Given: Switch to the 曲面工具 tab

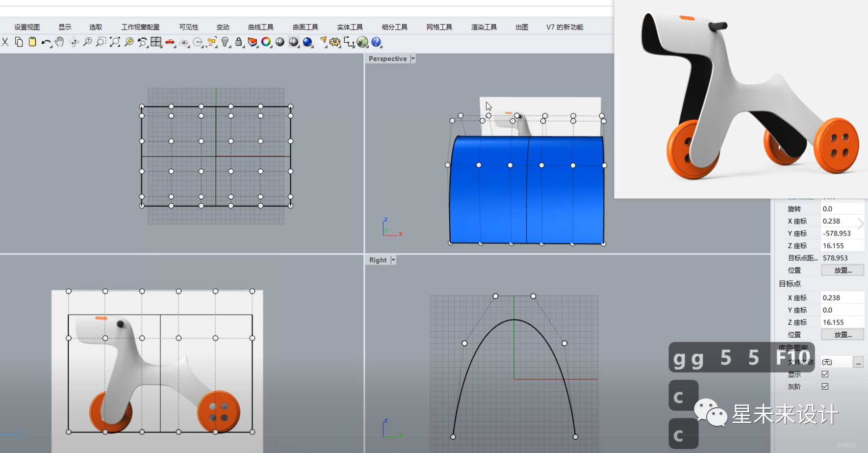Looking at the screenshot, I should 306,27.
